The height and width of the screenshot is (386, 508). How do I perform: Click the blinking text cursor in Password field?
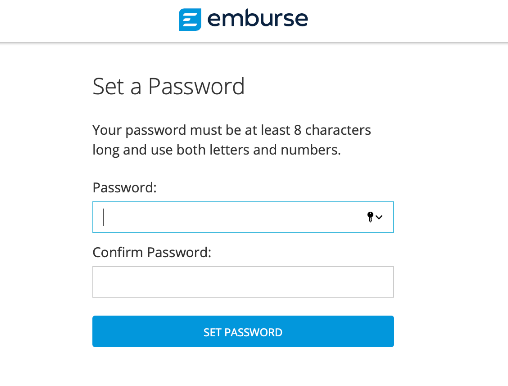click(104, 217)
